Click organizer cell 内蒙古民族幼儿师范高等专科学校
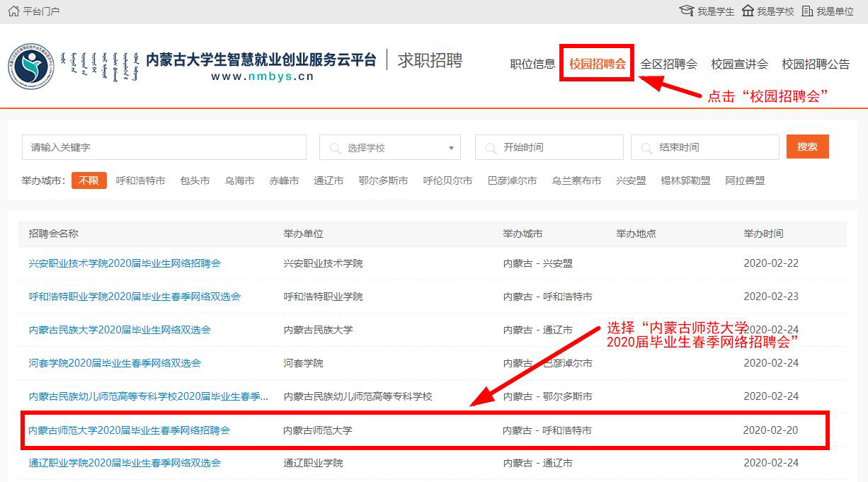The image size is (868, 482). pos(358,396)
